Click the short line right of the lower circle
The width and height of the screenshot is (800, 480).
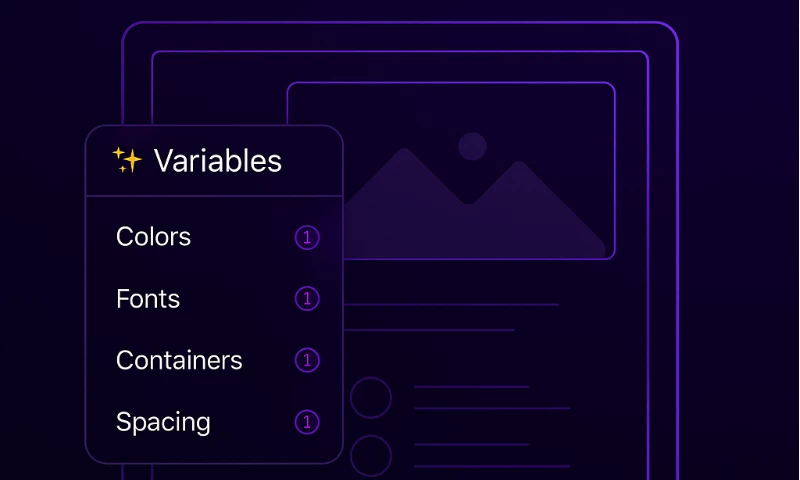[471, 444]
